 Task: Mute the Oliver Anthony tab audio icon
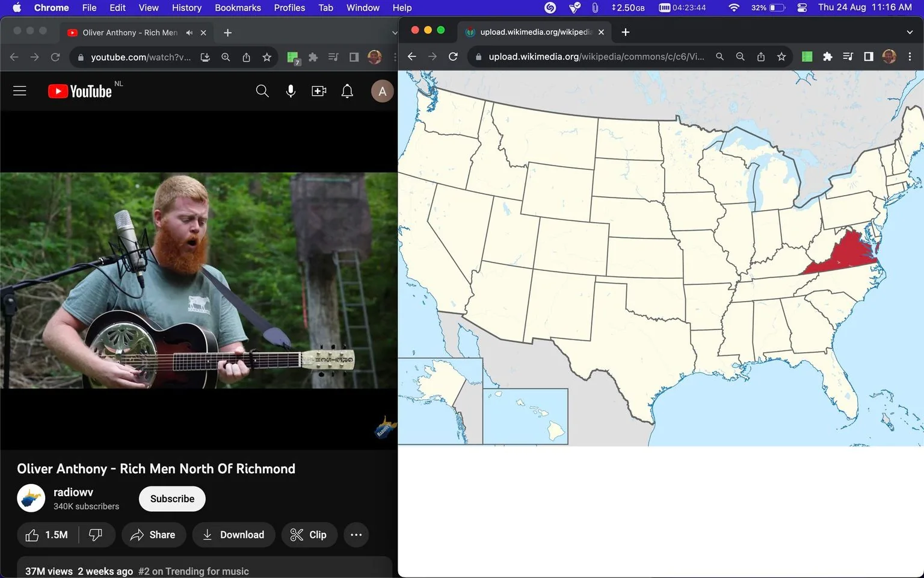tap(189, 33)
